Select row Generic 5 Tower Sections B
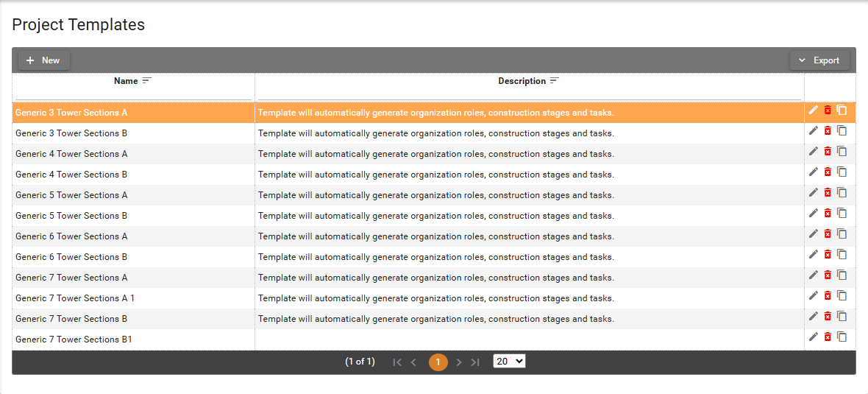This screenshot has height=394, width=868. point(434,216)
